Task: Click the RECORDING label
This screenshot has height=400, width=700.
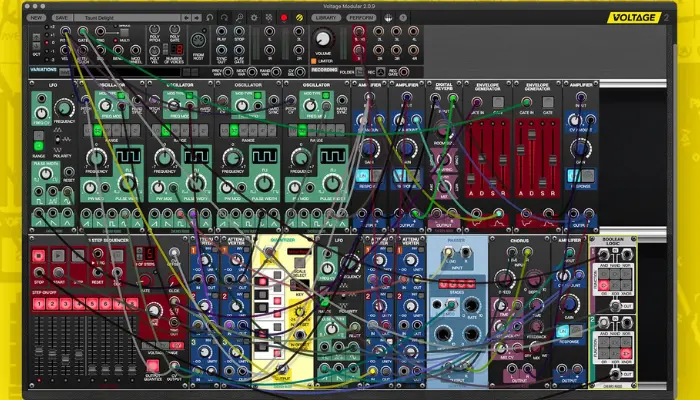Action: pyautogui.click(x=325, y=70)
